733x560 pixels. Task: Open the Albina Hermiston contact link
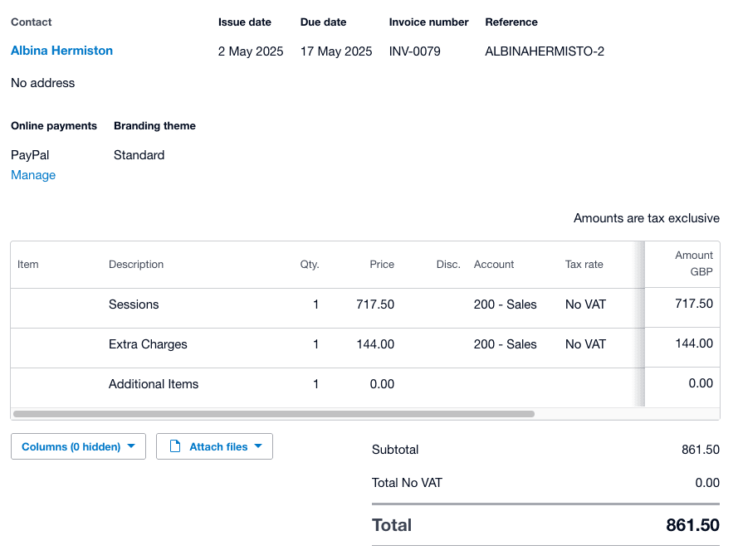61,50
